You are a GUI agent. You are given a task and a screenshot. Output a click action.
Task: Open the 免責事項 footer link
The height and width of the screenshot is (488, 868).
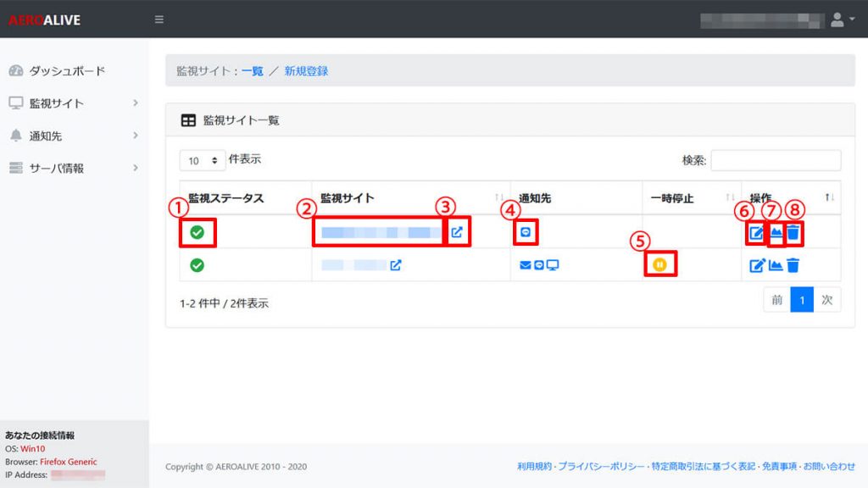tap(780, 467)
